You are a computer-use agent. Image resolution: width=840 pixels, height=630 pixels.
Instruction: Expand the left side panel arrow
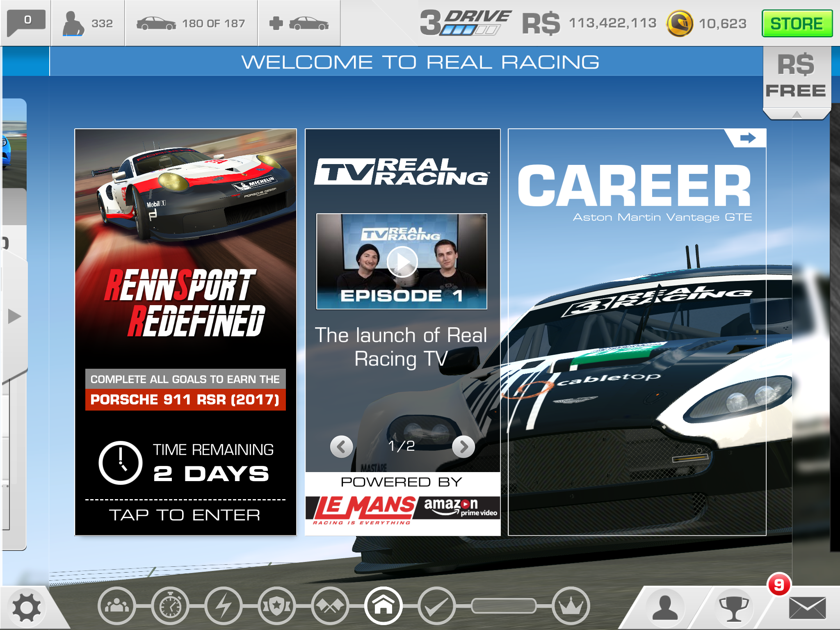coord(14,316)
